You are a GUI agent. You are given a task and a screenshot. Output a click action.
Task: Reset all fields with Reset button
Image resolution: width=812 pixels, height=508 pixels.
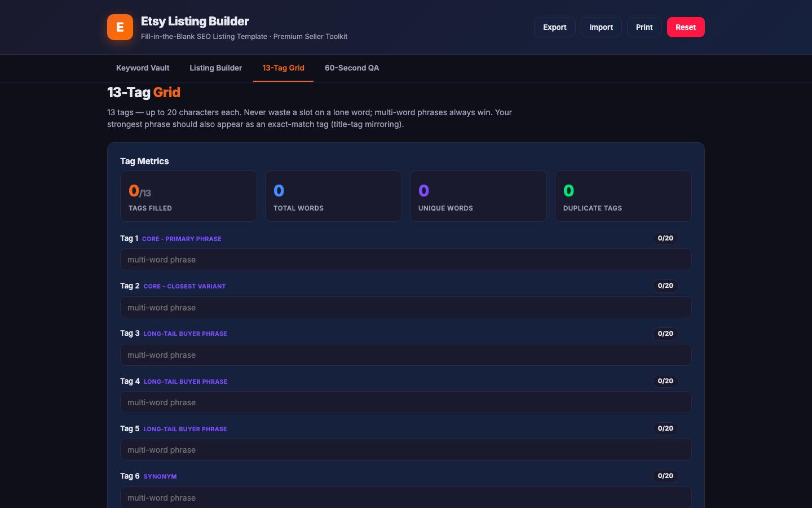click(x=686, y=27)
